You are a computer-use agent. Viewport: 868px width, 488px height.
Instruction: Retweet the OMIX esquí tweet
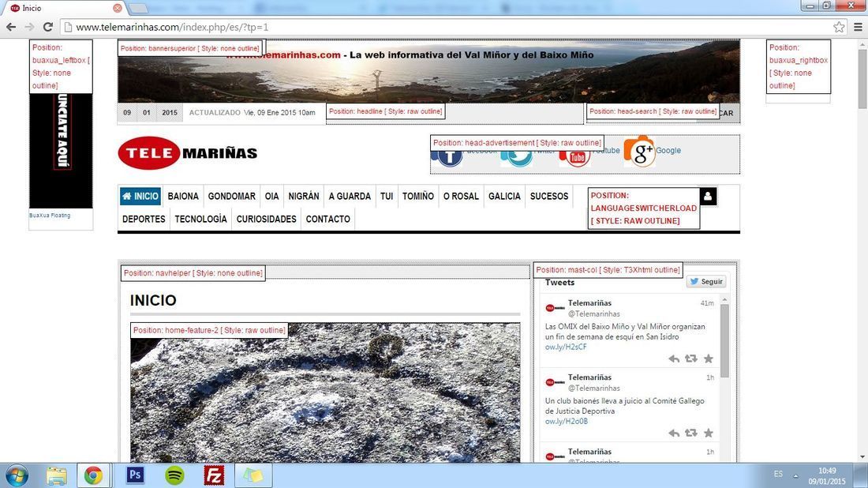click(x=691, y=358)
